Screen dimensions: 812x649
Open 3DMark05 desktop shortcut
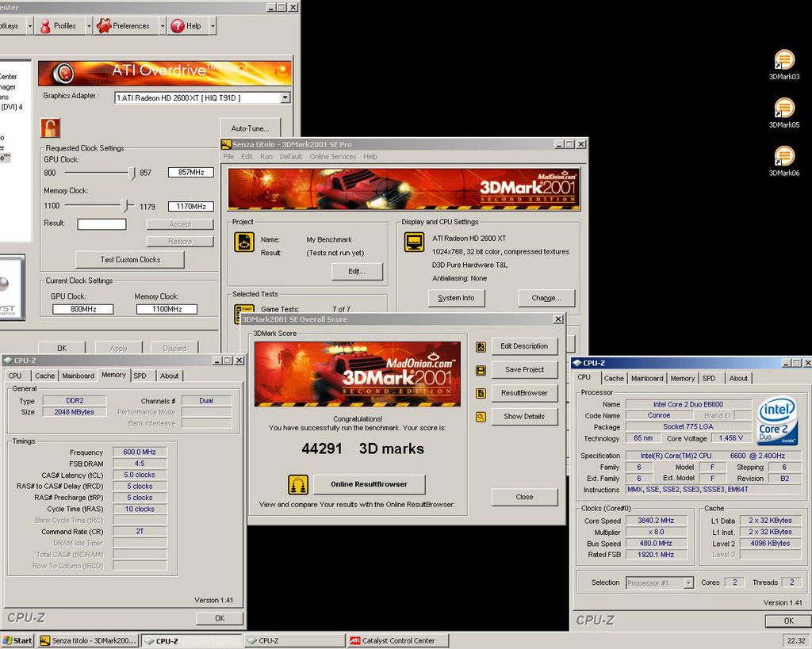pyautogui.click(x=784, y=108)
